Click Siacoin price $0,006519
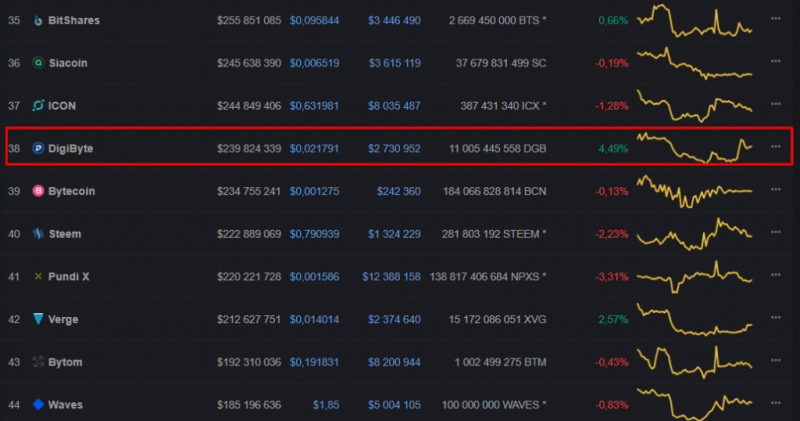 (x=314, y=63)
